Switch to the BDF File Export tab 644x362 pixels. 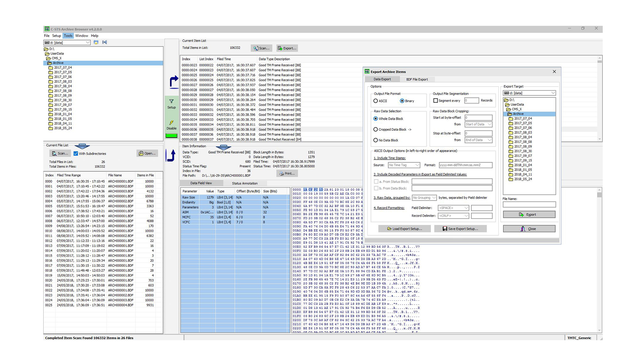pyautogui.click(x=417, y=79)
